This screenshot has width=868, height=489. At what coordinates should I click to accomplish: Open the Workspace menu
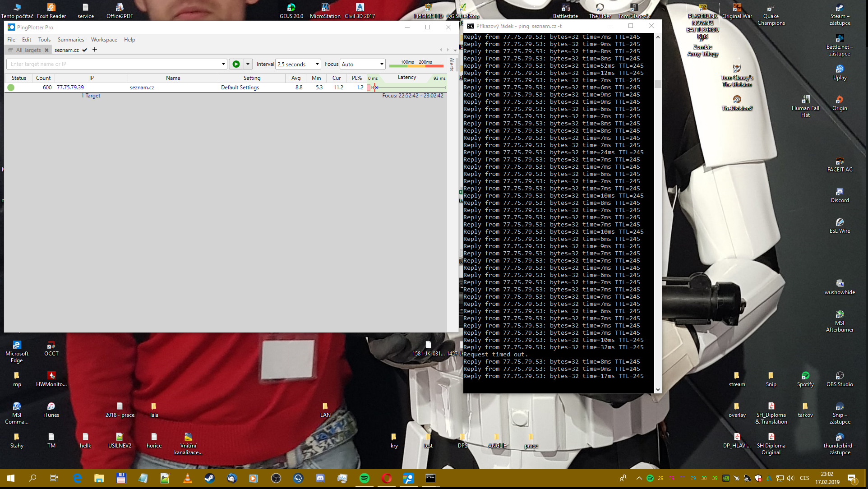click(104, 40)
